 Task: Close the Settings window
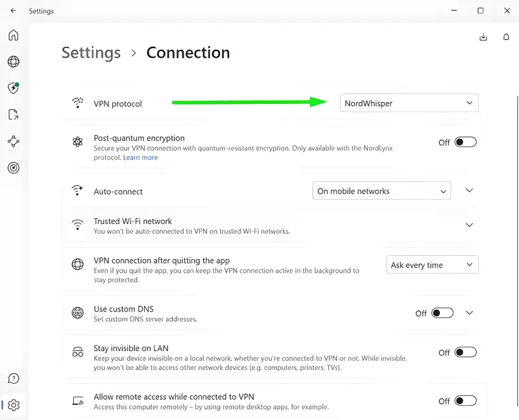[x=507, y=10]
